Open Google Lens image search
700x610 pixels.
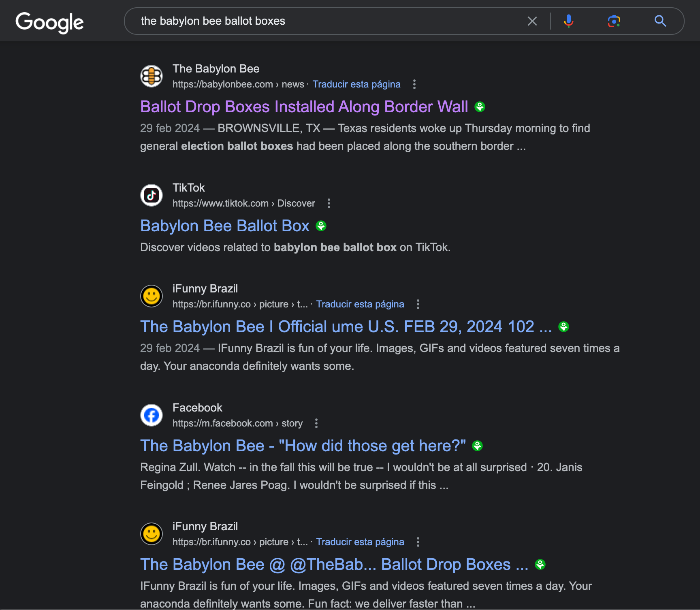coord(614,21)
